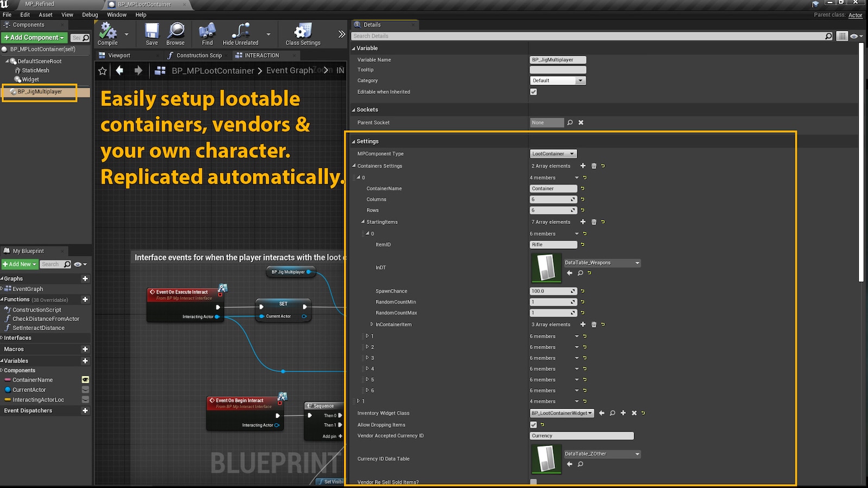Change the Inventory Widget Class dropdown

click(x=561, y=413)
